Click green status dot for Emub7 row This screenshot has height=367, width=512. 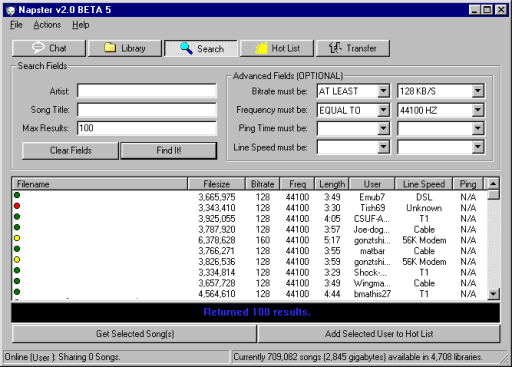17,195
